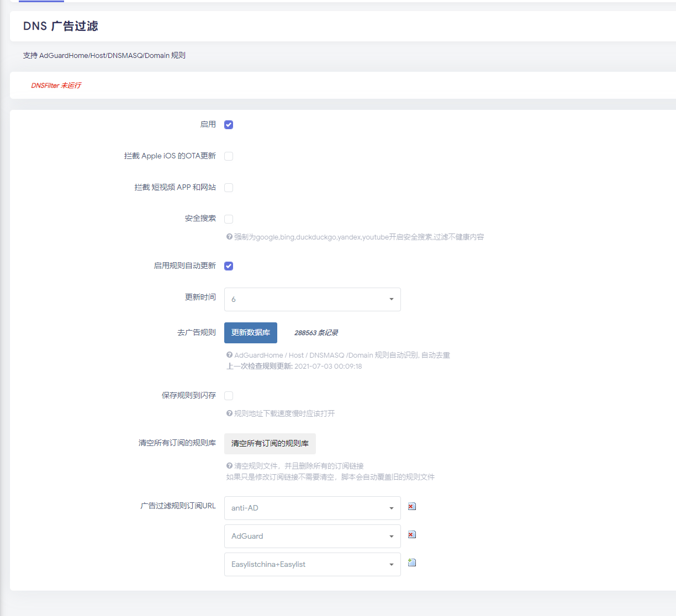Viewport: 676px width, 616px height.
Task: Expand the anti-AD subscription dropdown
Action: click(x=312, y=508)
